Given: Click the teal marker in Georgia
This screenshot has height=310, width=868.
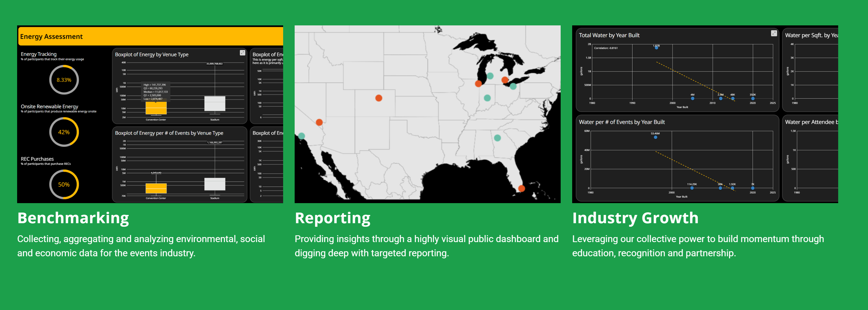Looking at the screenshot, I should [x=497, y=138].
